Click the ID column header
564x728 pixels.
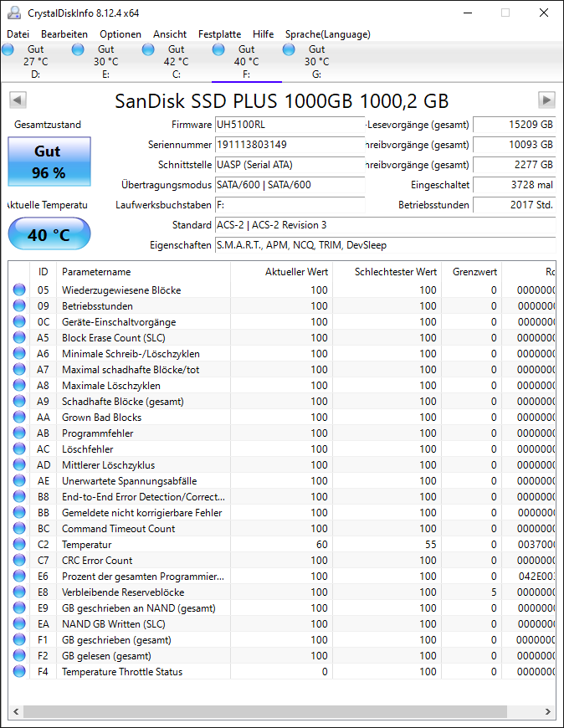44,272
